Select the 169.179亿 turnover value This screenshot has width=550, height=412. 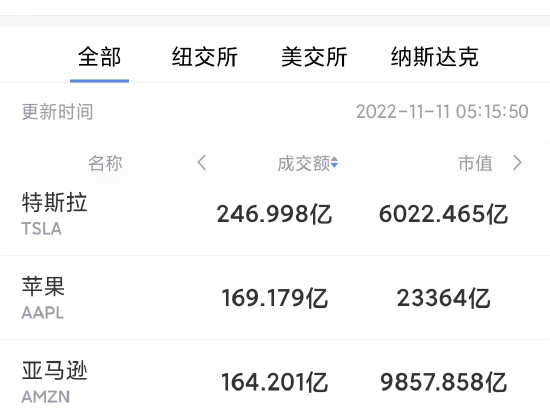[x=275, y=298]
